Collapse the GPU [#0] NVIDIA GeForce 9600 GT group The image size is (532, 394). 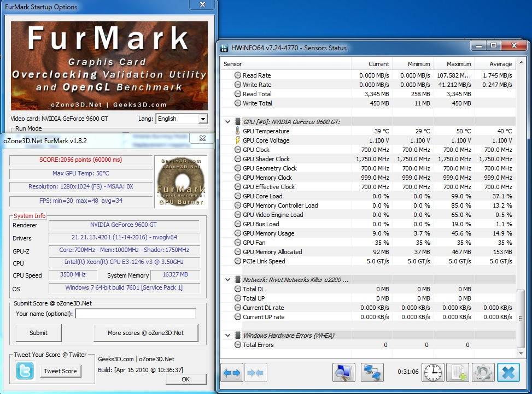[227, 121]
